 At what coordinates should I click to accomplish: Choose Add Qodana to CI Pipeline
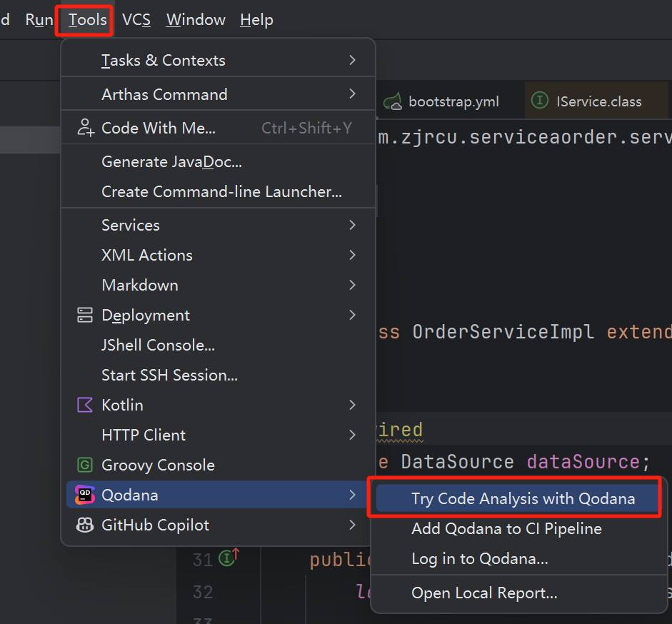pyautogui.click(x=506, y=528)
